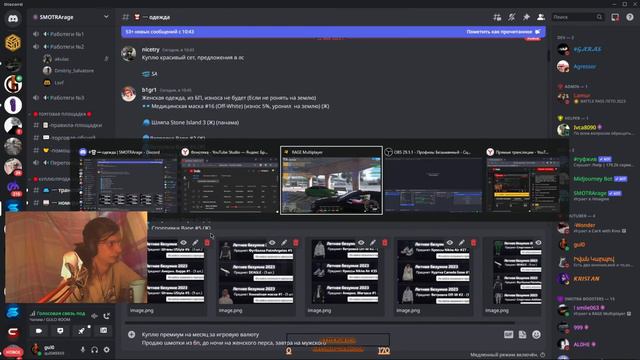Edit first image attachment with pencil icon
640x360 pixels.
[x=195, y=242]
